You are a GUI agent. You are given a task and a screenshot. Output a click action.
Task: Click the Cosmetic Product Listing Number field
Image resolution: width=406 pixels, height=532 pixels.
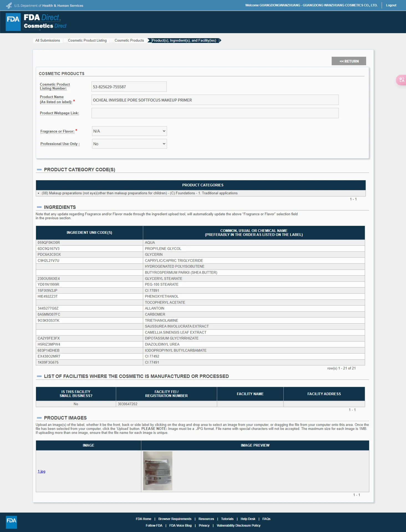[x=129, y=87]
